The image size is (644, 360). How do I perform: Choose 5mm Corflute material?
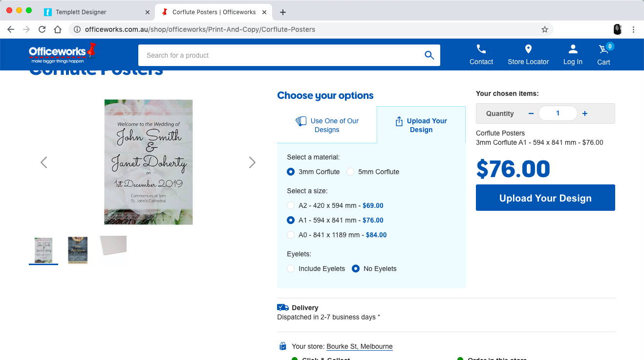(350, 172)
